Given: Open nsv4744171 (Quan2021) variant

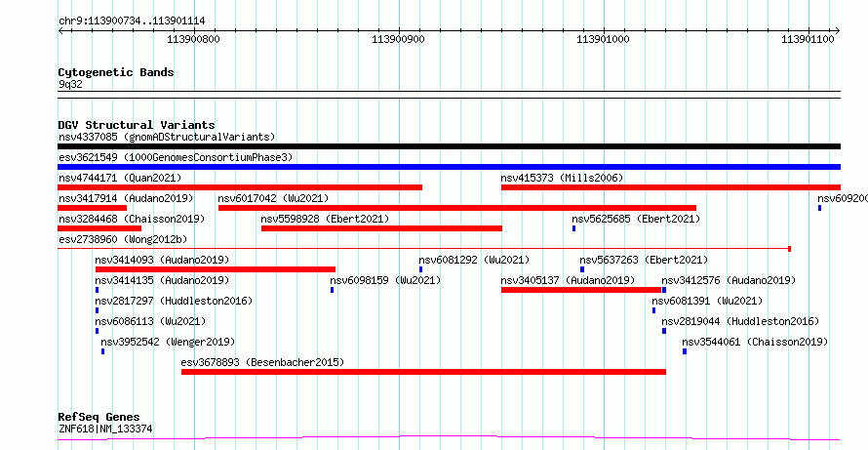Looking at the screenshot, I should coord(120,178).
